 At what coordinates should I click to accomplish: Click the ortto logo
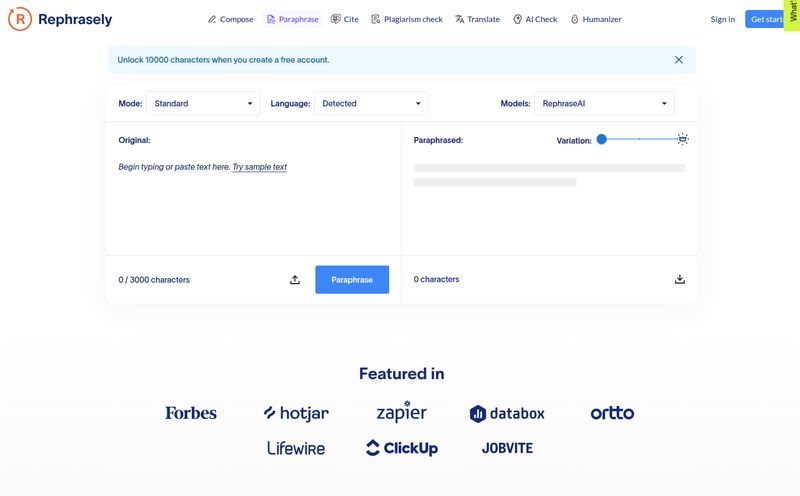click(612, 413)
